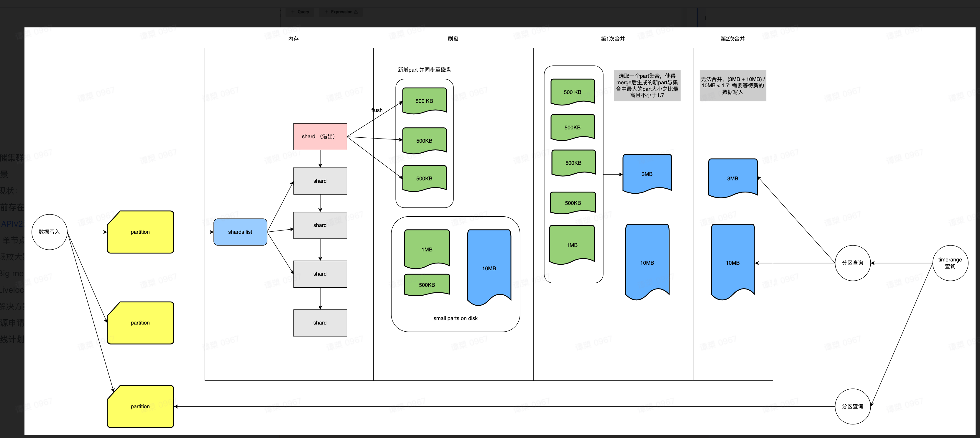Image resolution: width=980 pixels, height=438 pixels.
Task: Click the 3MB part under 第1次合并
Action: (647, 174)
